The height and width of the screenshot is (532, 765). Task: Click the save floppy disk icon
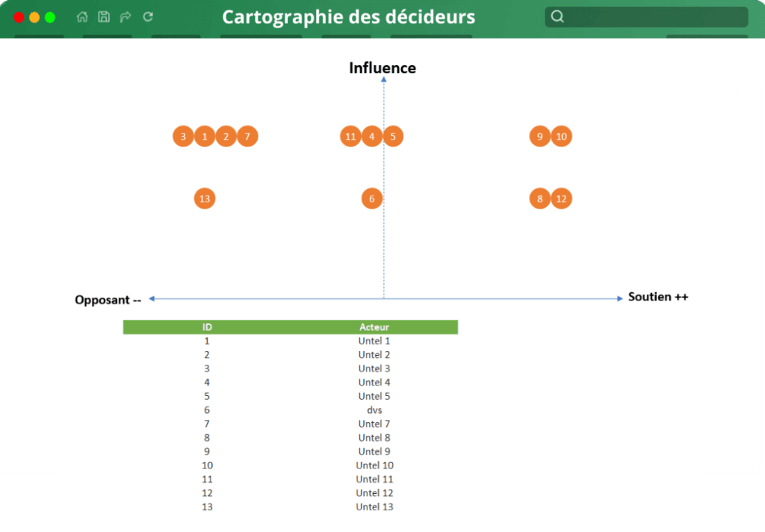pyautogui.click(x=103, y=17)
